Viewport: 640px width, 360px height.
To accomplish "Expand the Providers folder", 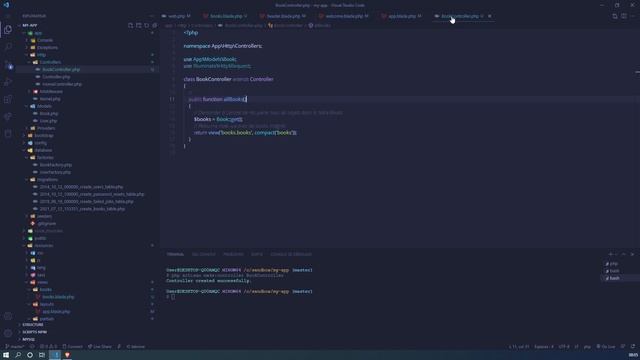I will click(x=46, y=128).
